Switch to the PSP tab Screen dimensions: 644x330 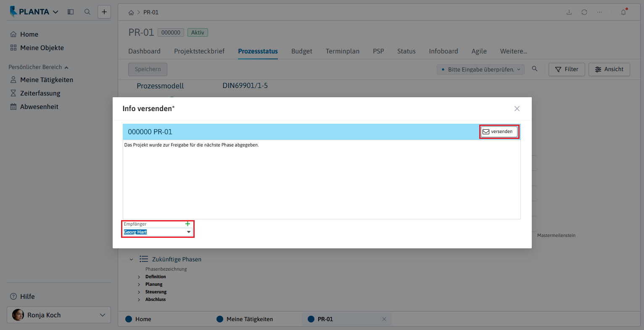coord(378,51)
